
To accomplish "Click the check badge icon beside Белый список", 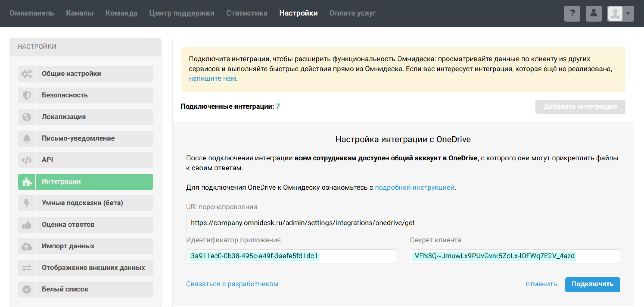I will click(27, 290).
